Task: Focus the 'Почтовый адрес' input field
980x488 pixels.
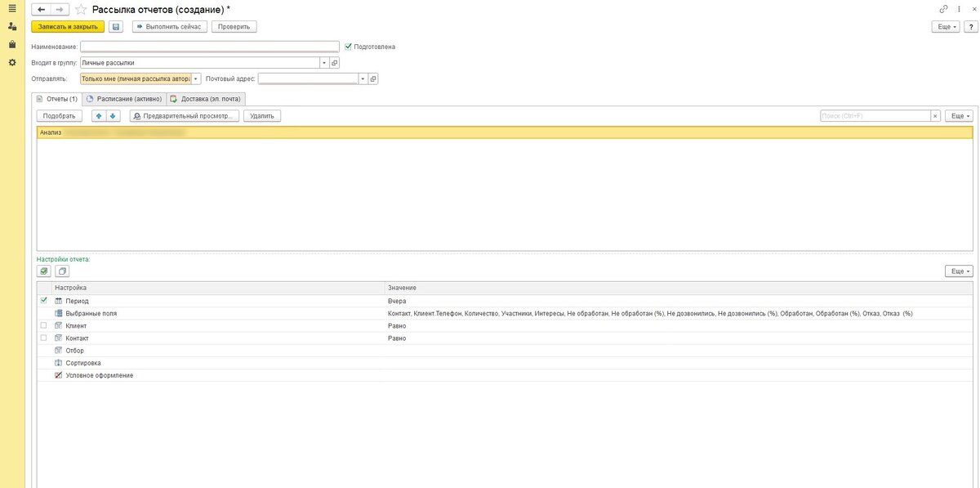Action: [x=308, y=79]
